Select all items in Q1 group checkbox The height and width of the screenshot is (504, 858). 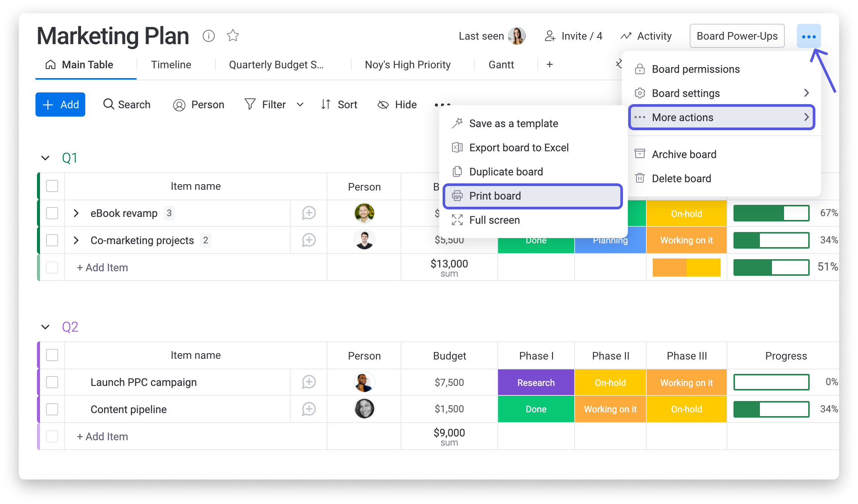[52, 186]
